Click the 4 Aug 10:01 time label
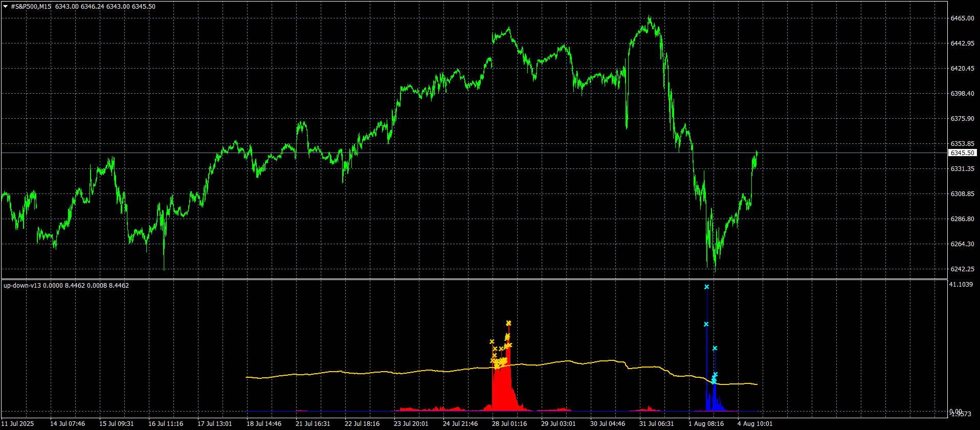The width and height of the screenshot is (980, 430). coord(754,424)
